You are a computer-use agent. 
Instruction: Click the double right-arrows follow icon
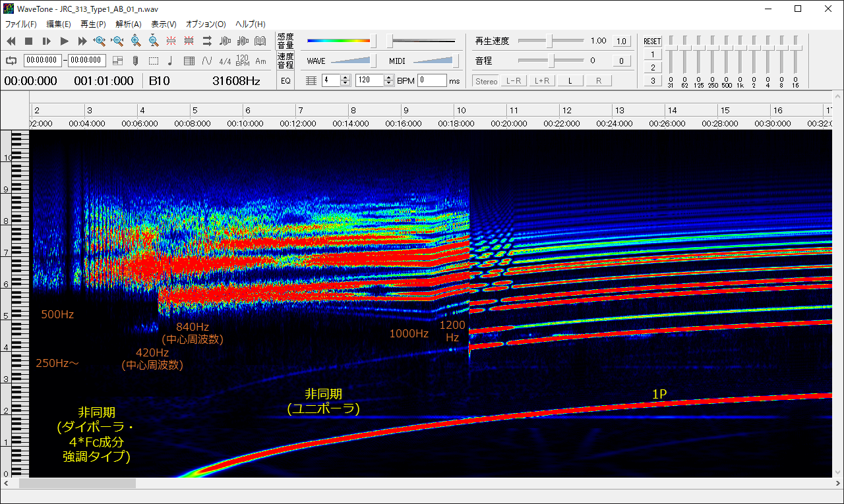point(207,41)
